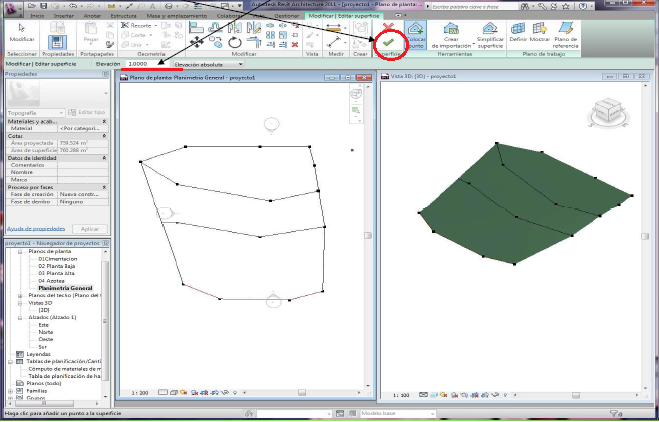
Task: Toggle reveal hidden elements lightbulb in 3D view bar
Action: [x=506, y=395]
